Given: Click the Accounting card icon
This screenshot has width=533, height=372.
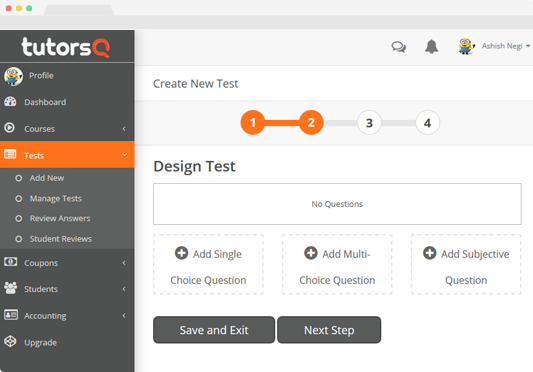Looking at the screenshot, I should [x=11, y=315].
